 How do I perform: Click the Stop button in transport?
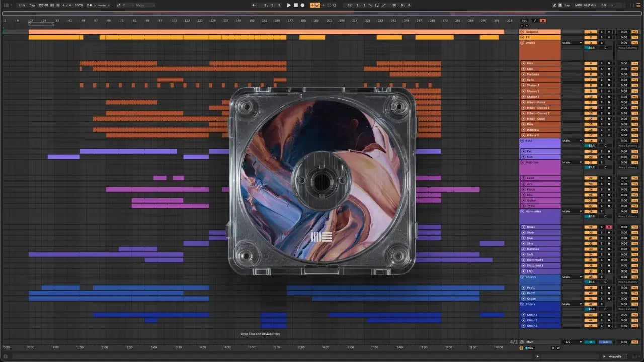point(295,5)
